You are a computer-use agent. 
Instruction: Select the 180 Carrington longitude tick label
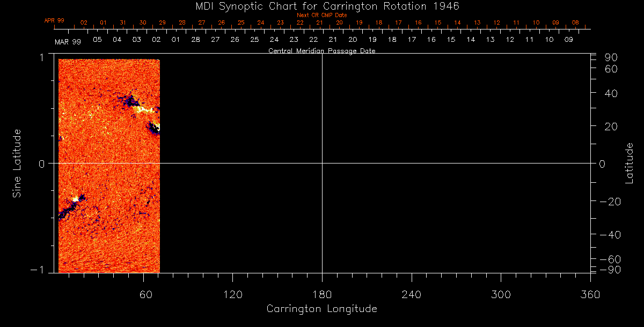(x=322, y=295)
